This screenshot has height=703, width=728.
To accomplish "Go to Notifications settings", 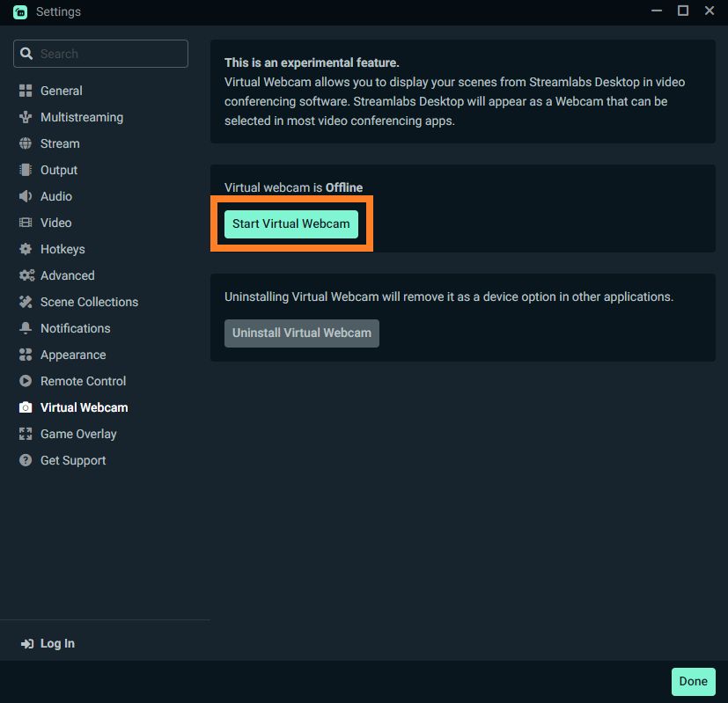I will pyautogui.click(x=76, y=328).
